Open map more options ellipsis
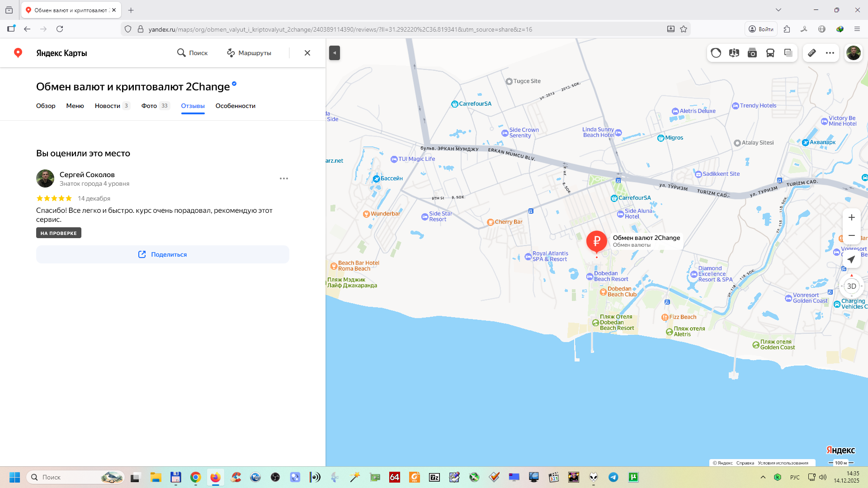Viewport: 868px width, 488px height. click(x=830, y=53)
